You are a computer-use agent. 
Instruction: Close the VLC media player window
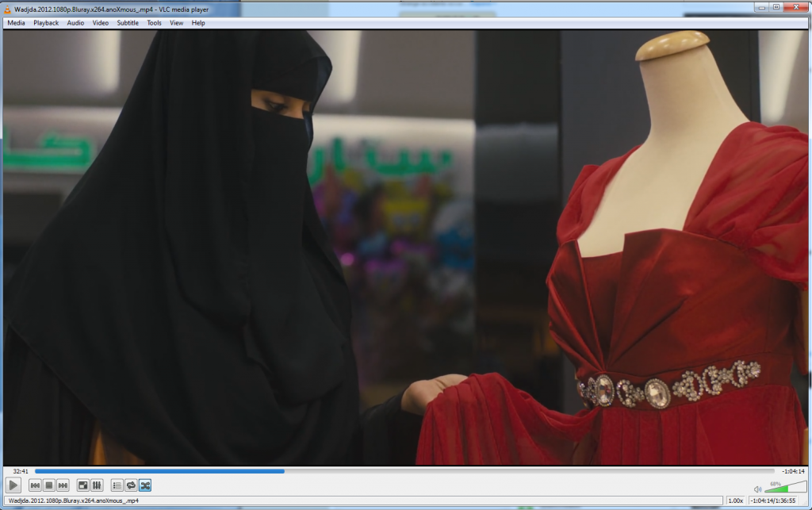[x=796, y=7]
